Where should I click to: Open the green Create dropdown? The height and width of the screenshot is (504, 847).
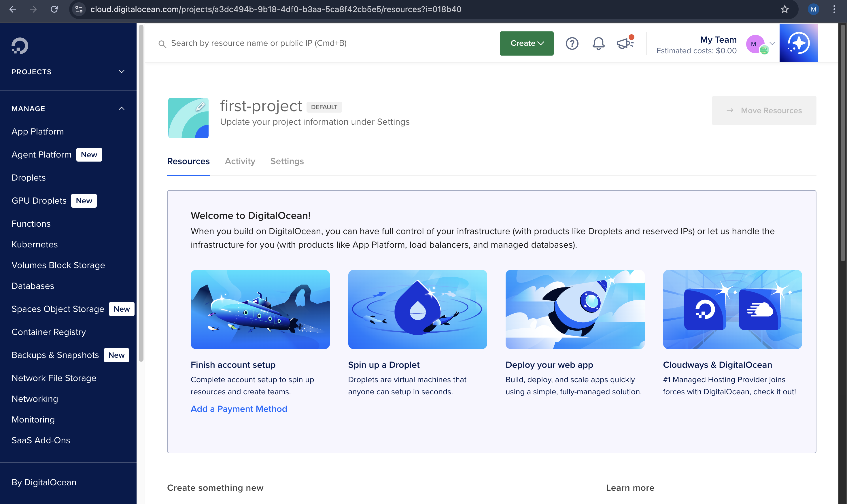pos(526,43)
